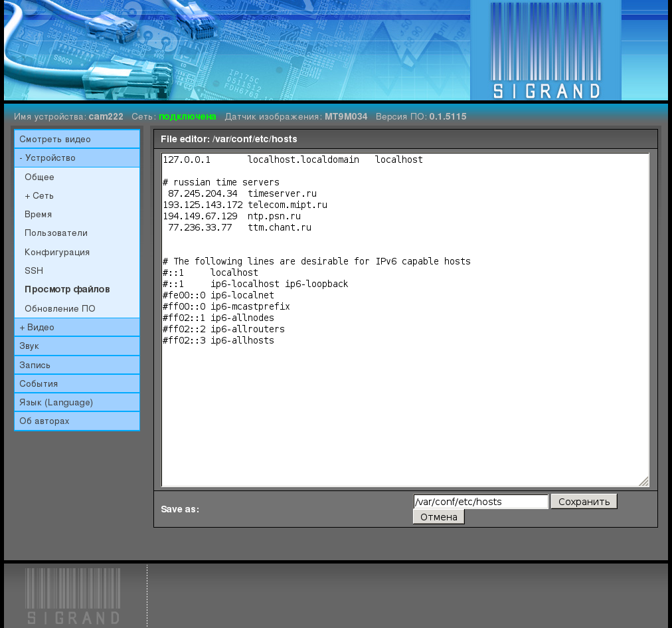Click the device name cam222
This screenshot has height=628, width=672.
click(x=106, y=116)
